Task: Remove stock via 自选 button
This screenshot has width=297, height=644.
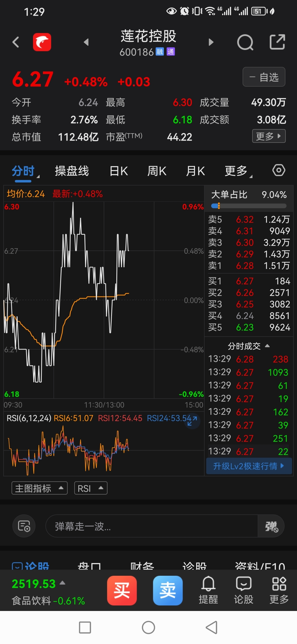Action: click(264, 77)
